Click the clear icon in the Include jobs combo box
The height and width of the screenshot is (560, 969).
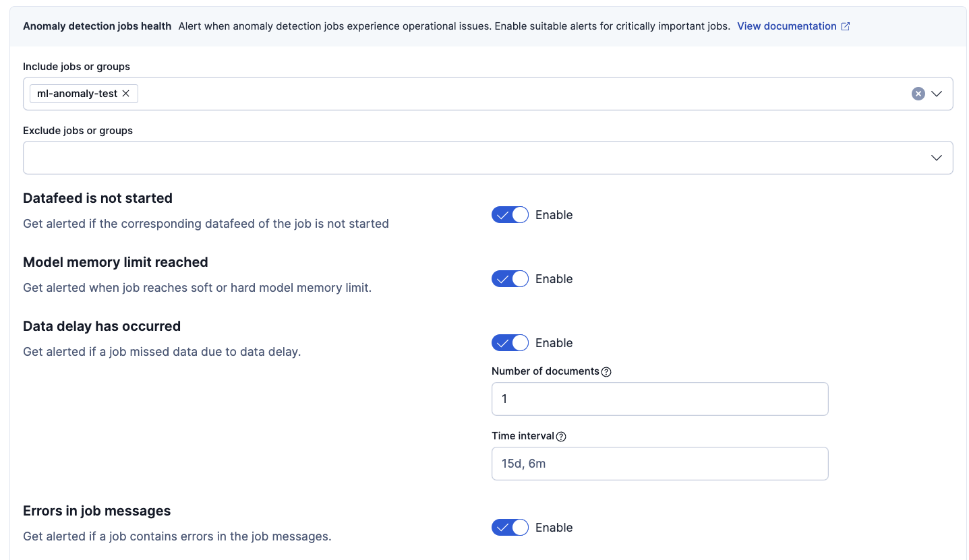(918, 94)
